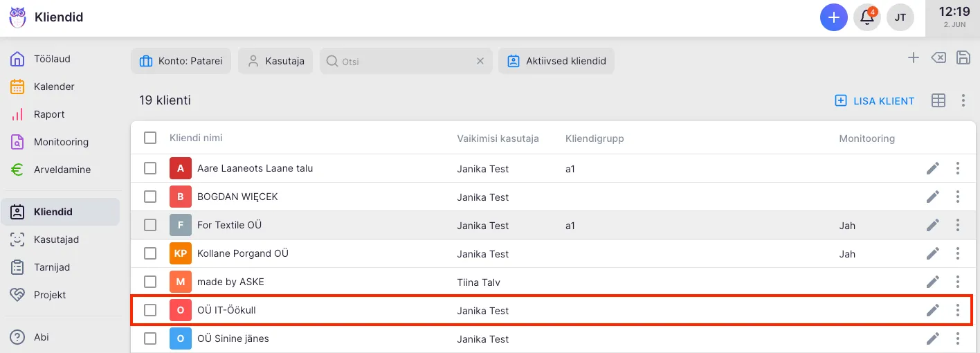Open the Aktiivsed kliendid filter dropdown

pyautogui.click(x=556, y=61)
